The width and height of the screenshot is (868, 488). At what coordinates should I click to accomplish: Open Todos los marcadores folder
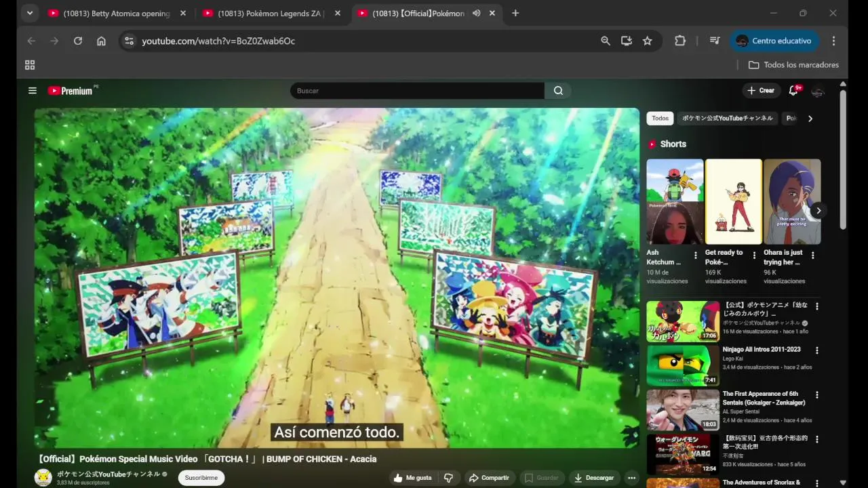[x=793, y=65]
